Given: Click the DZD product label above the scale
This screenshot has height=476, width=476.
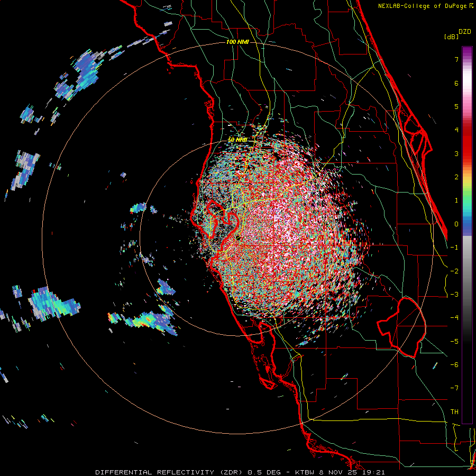Looking at the screenshot, I should 465,32.
